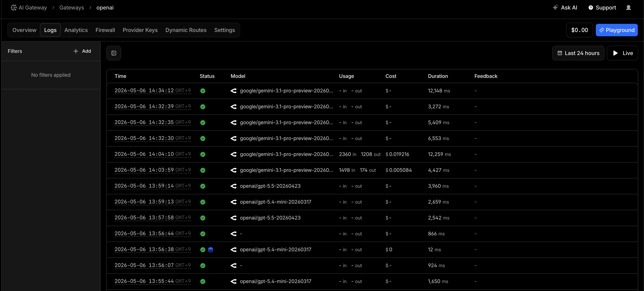This screenshot has width=644, height=291.
Task: Click the green status check for 14:34:12 log
Action: tap(203, 91)
